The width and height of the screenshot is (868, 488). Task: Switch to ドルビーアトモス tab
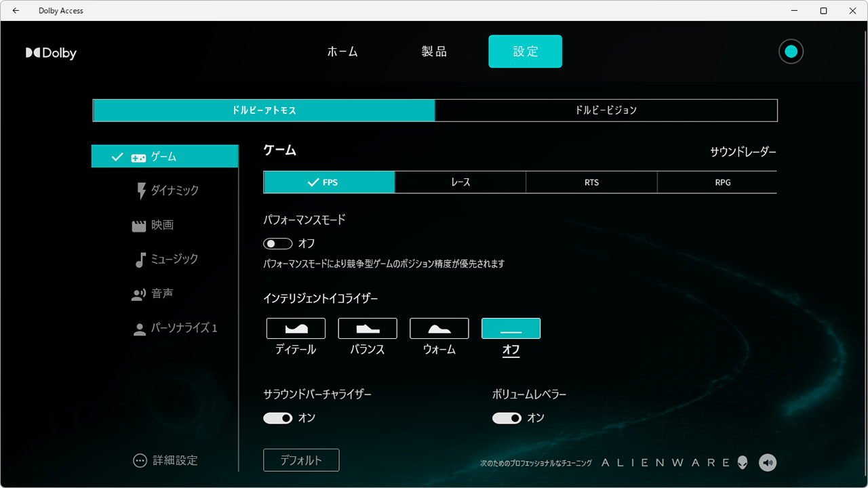[264, 110]
